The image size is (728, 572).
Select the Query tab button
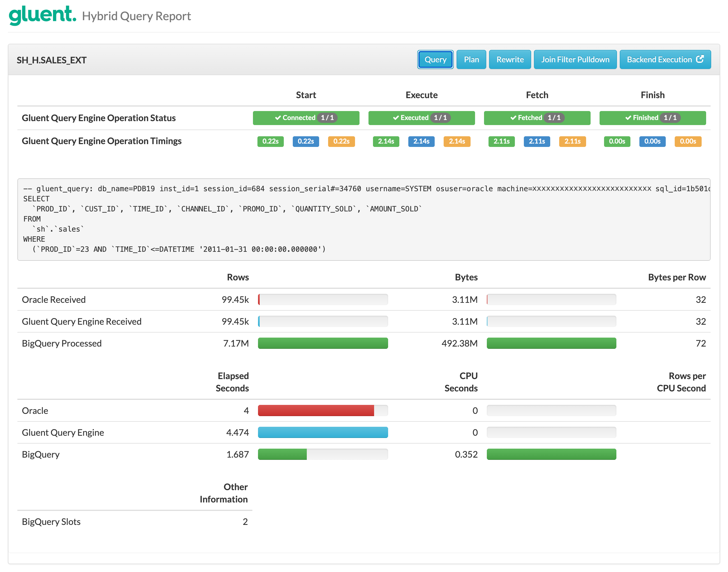435,60
